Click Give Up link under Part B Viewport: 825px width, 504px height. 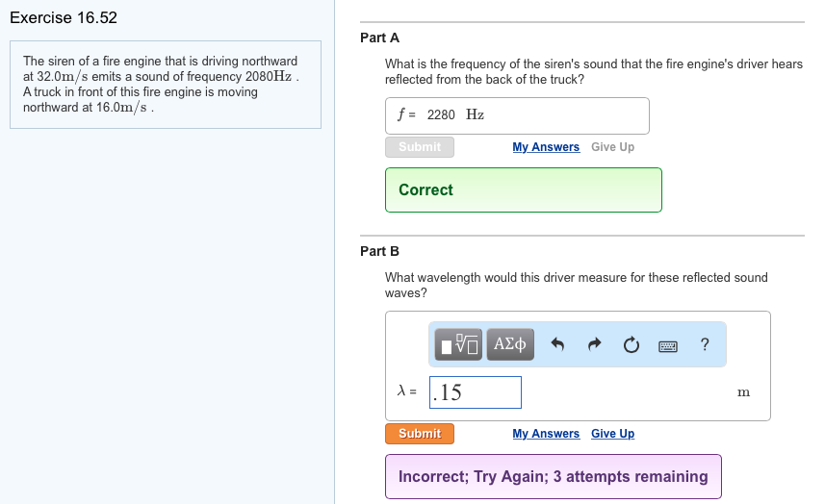coord(612,434)
